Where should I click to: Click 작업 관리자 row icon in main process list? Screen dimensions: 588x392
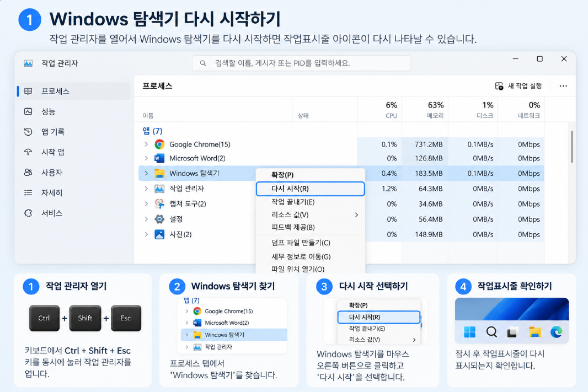coord(159,189)
